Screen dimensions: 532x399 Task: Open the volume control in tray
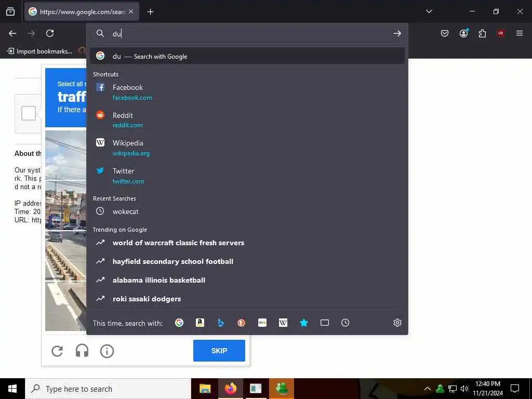click(x=464, y=389)
